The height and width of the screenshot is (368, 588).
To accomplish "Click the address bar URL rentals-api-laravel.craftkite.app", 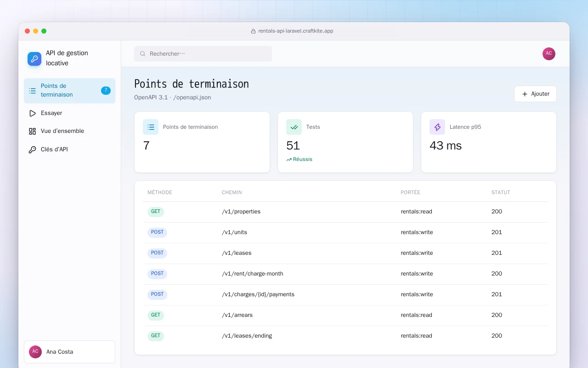I will [x=296, y=31].
